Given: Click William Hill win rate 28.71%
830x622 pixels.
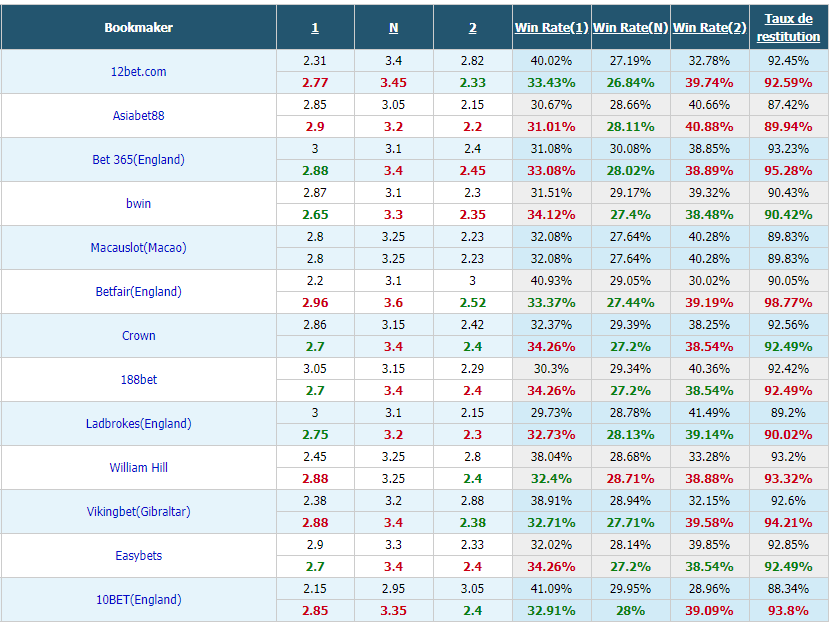Looking at the screenshot, I should tap(630, 479).
